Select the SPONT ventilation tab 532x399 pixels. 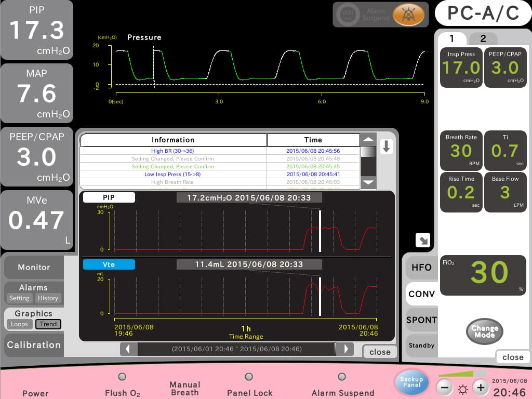422,320
